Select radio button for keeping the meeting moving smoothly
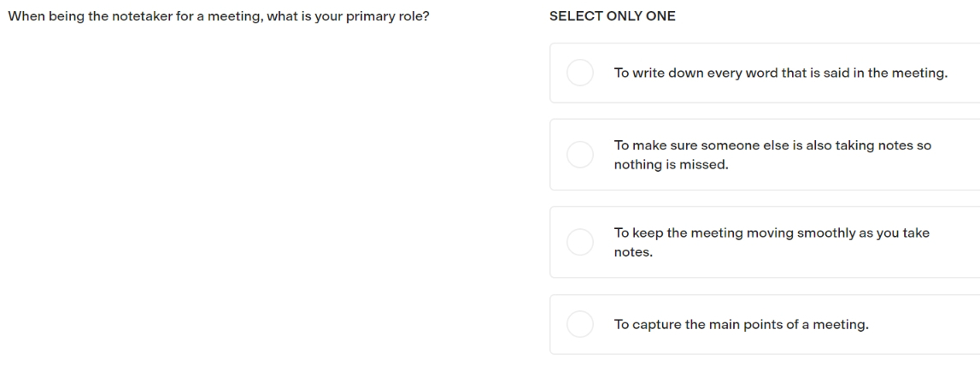Viewport: 980px width, 383px height. coord(580,242)
